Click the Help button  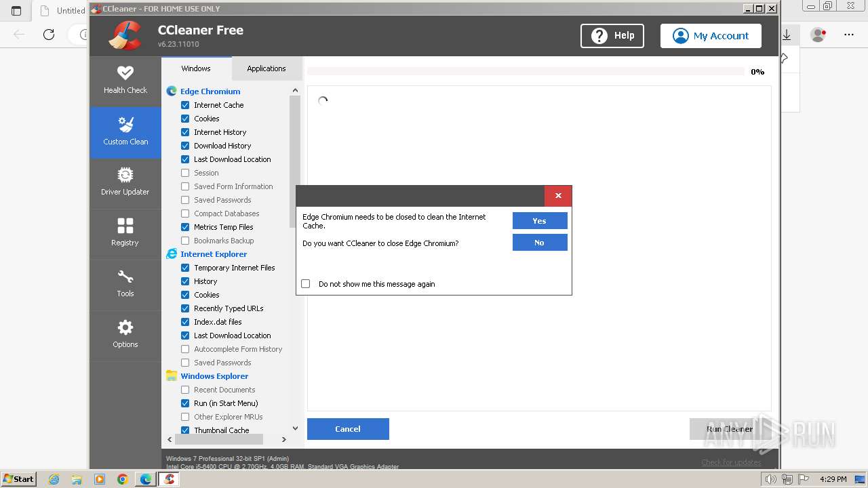click(612, 36)
